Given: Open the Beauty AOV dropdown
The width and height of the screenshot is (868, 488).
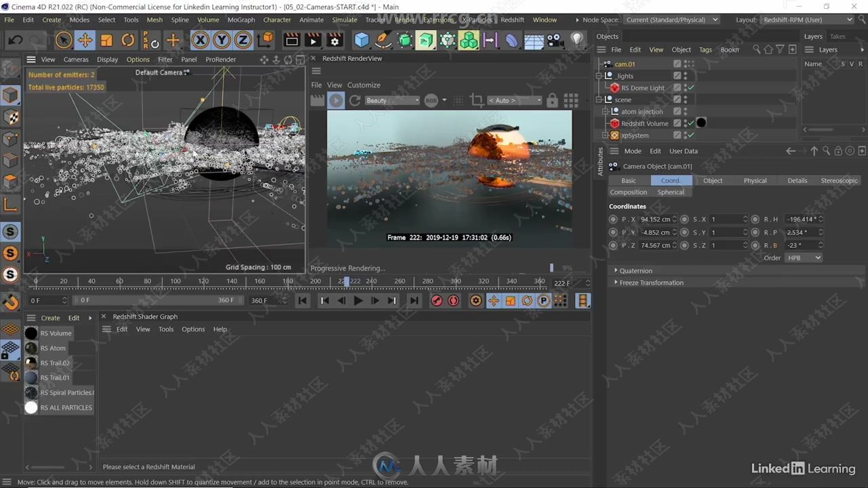Looking at the screenshot, I should tap(392, 100).
